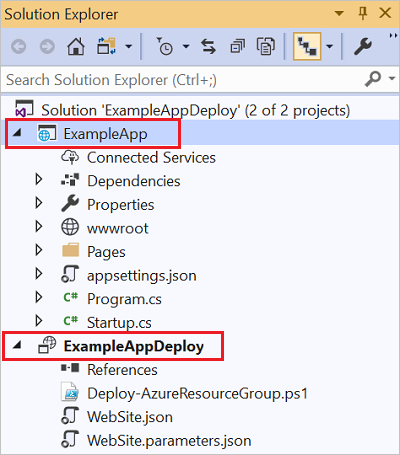The height and width of the screenshot is (455, 400).
Task: Select Deploy-AzureResourceGroup.ps1 file
Action: point(197,394)
